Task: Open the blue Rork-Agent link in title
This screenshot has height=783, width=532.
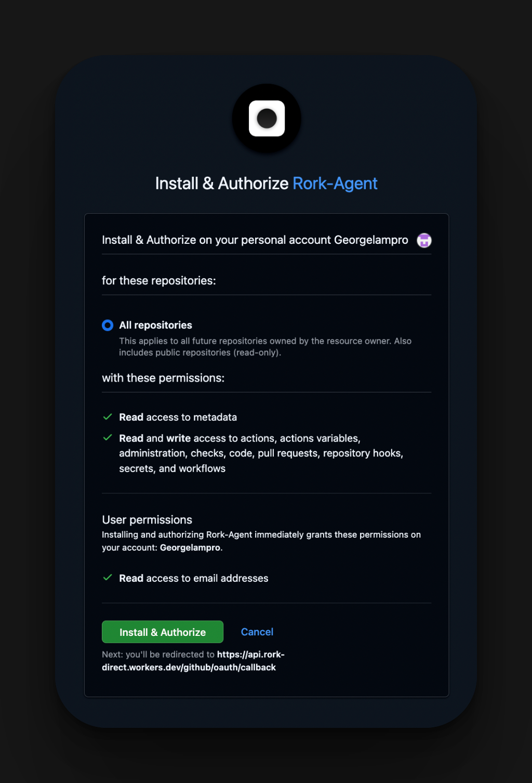Action: tap(335, 184)
